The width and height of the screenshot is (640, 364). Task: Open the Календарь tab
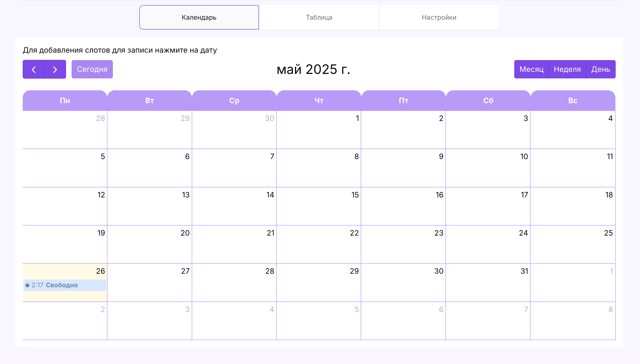pos(199,17)
